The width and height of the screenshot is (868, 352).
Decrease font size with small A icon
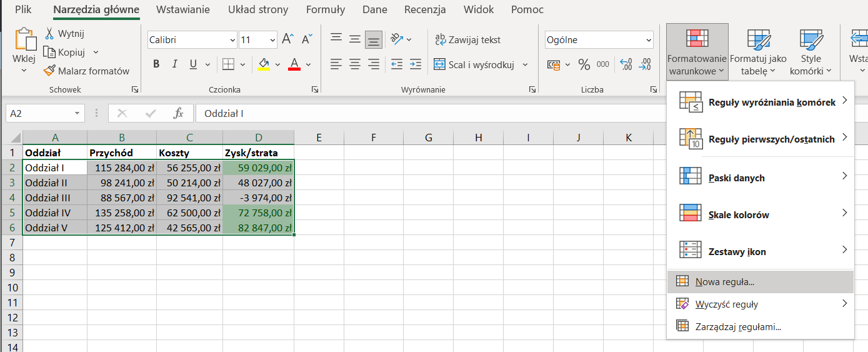click(306, 39)
